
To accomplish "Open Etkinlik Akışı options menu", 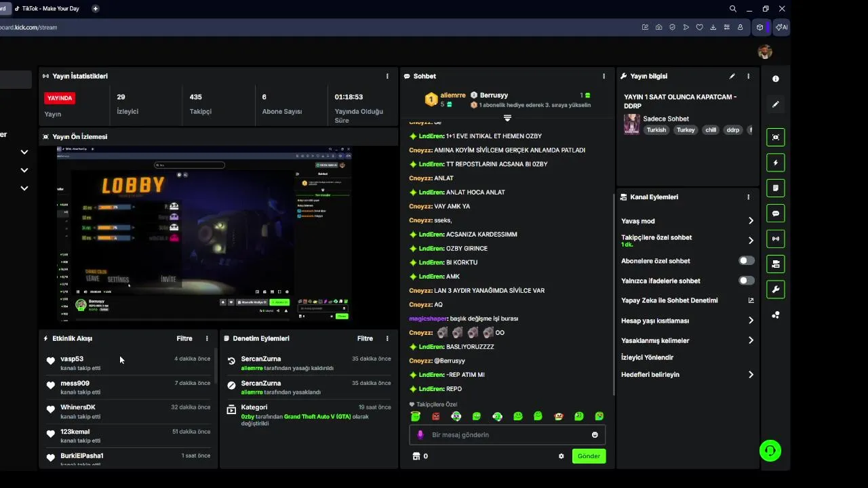I will point(208,338).
